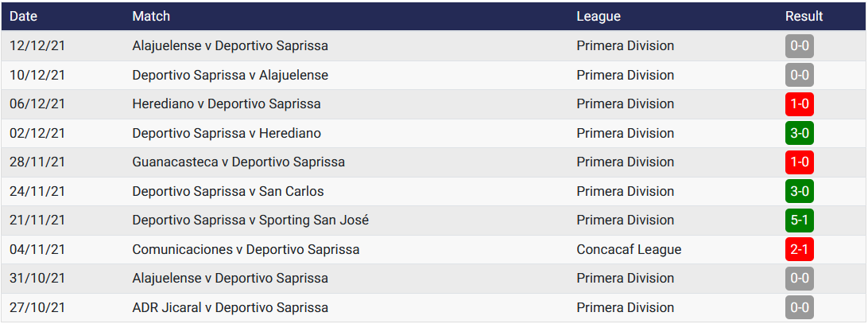The width and height of the screenshot is (868, 324).
Task: Open Deportivo Saprissa v Alajuelense match link
Action: [x=230, y=75]
